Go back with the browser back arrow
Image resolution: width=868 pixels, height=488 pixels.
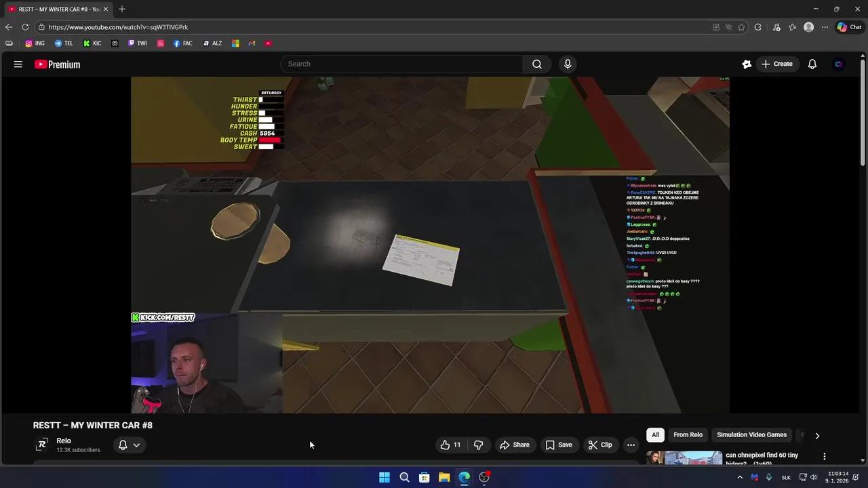point(9,27)
